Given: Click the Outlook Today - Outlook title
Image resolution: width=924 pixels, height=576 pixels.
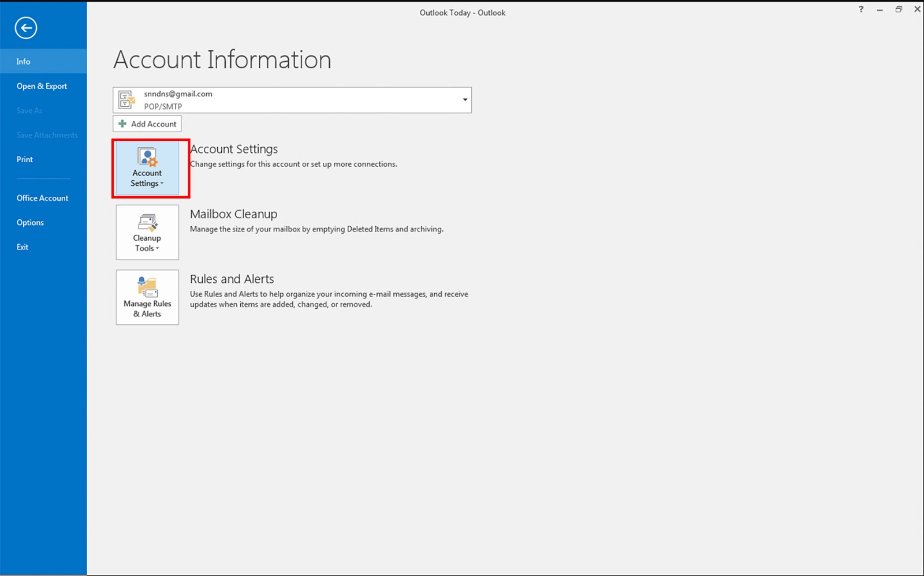Looking at the screenshot, I should pos(463,13).
